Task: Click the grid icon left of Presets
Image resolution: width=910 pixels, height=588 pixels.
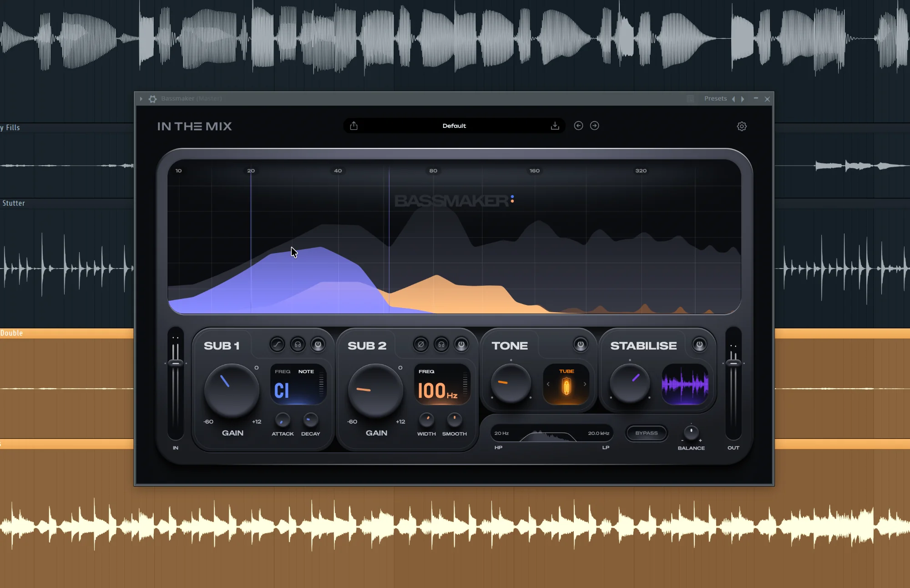Action: [690, 99]
